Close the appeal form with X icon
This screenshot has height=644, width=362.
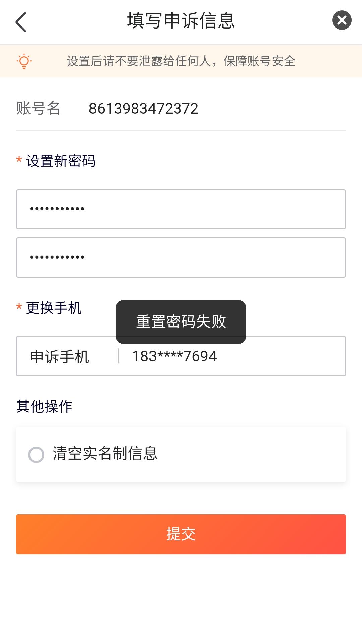click(342, 20)
